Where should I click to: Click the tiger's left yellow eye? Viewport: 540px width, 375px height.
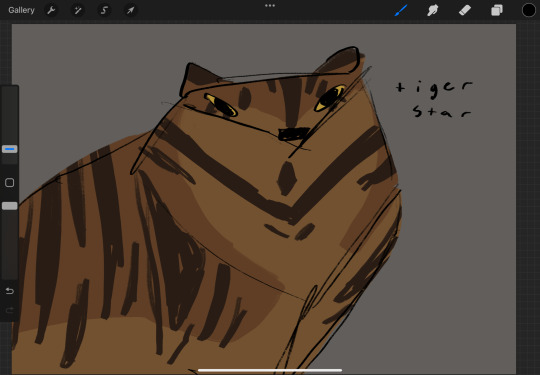[x=221, y=105]
